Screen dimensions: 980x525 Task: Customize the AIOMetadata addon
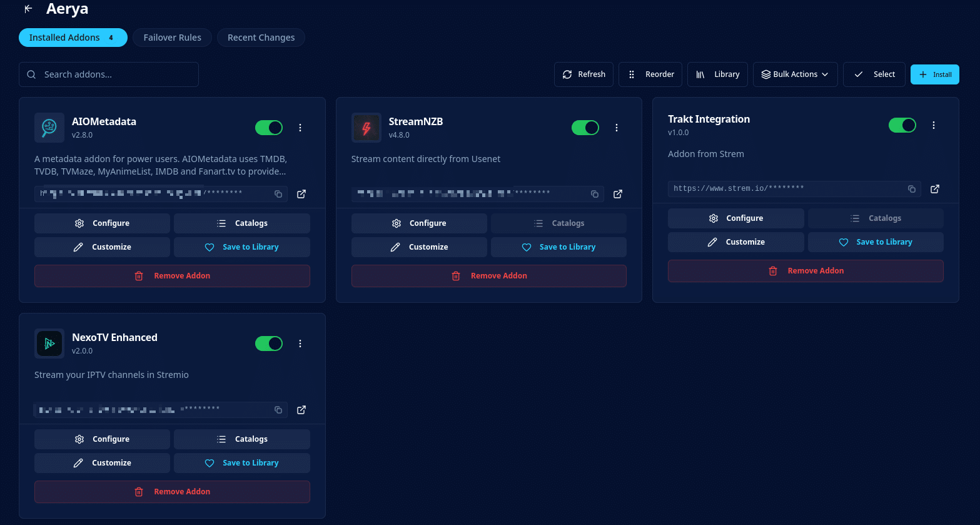click(102, 247)
